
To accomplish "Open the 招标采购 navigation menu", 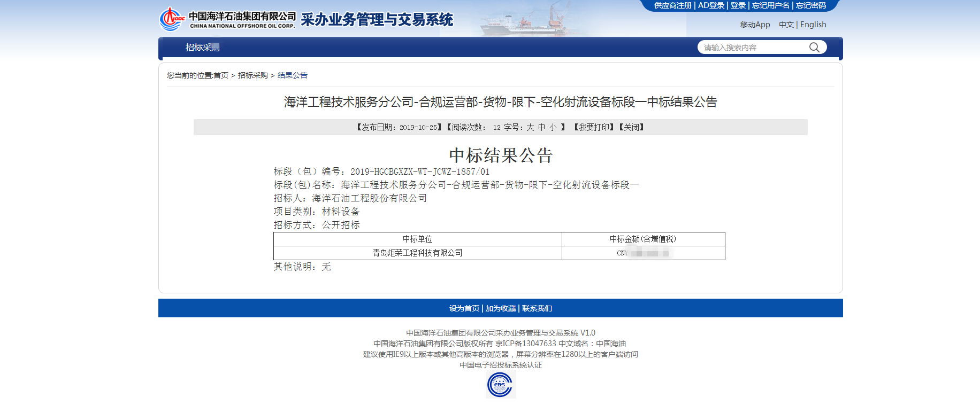I will 202,48.
